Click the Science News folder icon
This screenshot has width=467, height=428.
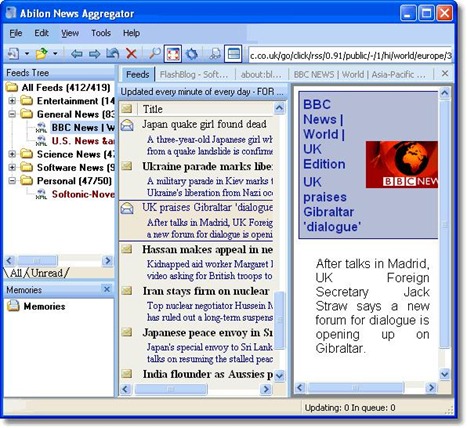(x=26, y=154)
